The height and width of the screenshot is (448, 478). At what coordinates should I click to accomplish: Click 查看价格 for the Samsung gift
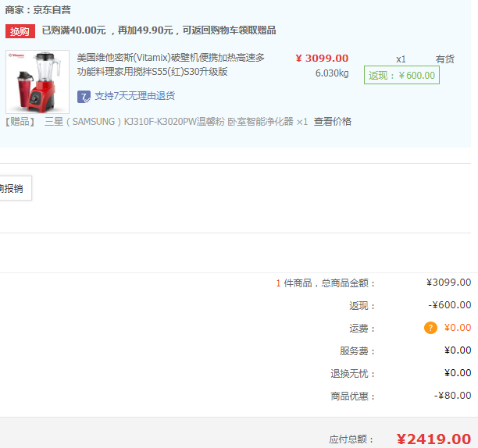[332, 122]
